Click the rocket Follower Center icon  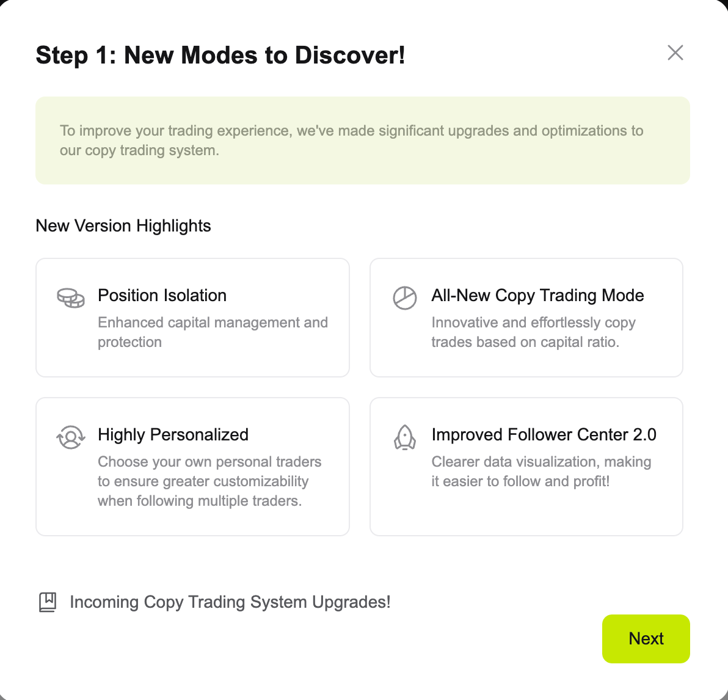(404, 437)
